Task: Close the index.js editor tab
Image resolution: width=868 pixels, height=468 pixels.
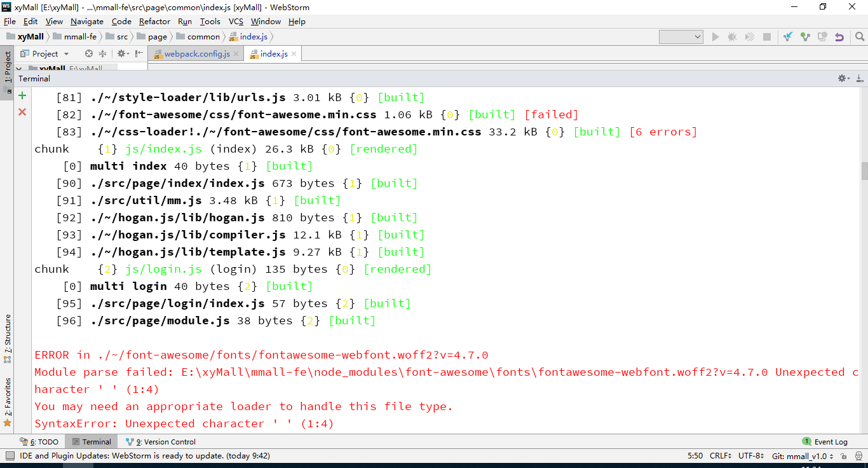Action: (294, 54)
